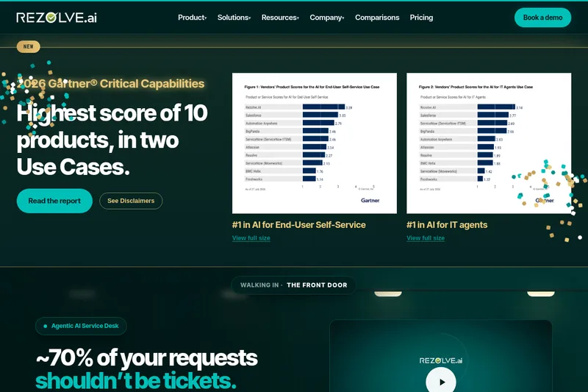Click the Book a demo button

pyautogui.click(x=542, y=18)
